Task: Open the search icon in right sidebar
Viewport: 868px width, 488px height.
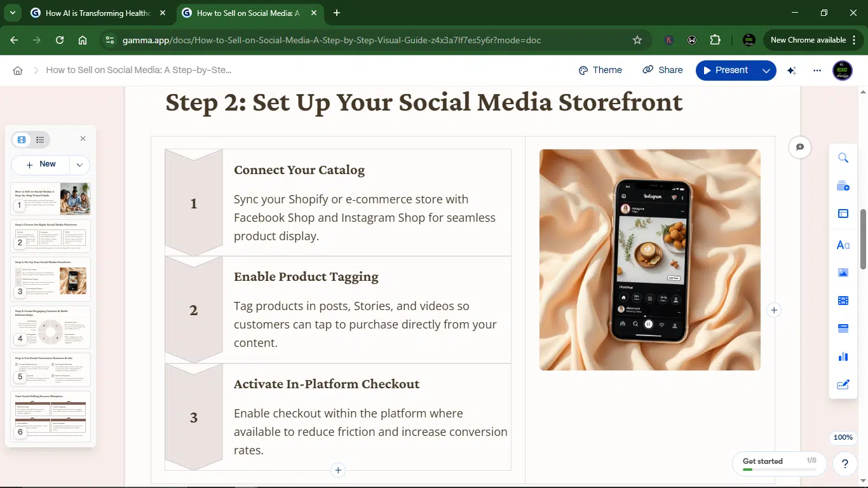Action: (843, 158)
